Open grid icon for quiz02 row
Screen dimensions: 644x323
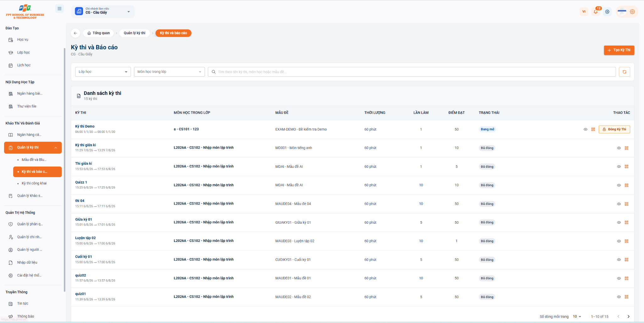tap(626, 278)
